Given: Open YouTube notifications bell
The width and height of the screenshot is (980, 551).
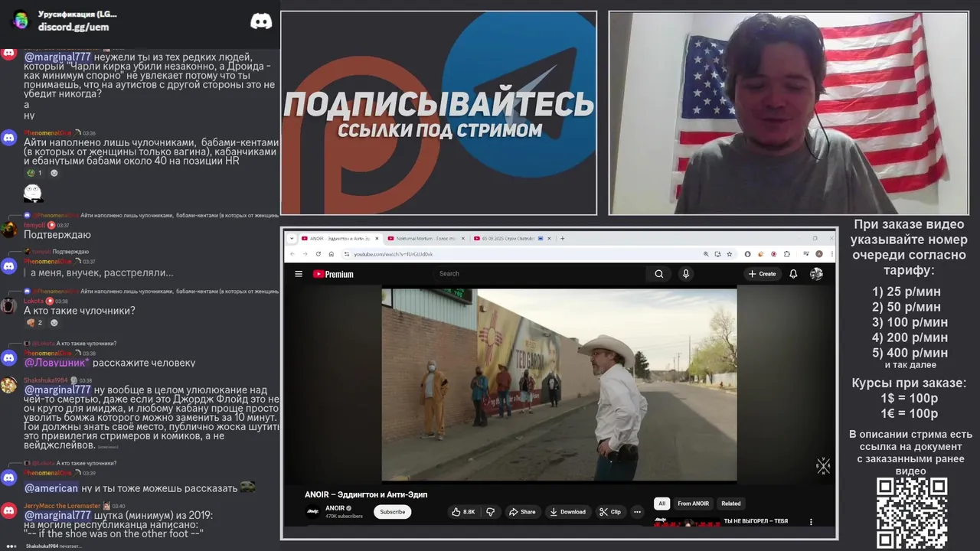Looking at the screenshot, I should [793, 274].
